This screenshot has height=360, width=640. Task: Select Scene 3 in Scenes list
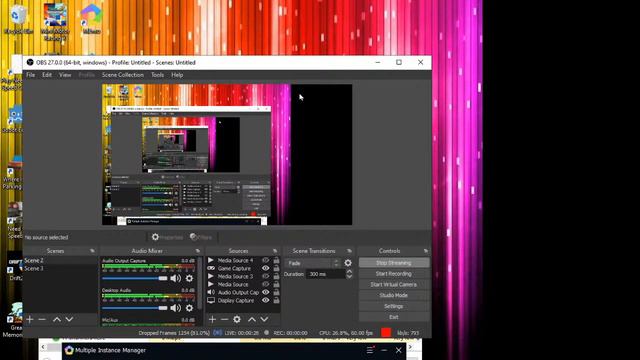pos(60,269)
